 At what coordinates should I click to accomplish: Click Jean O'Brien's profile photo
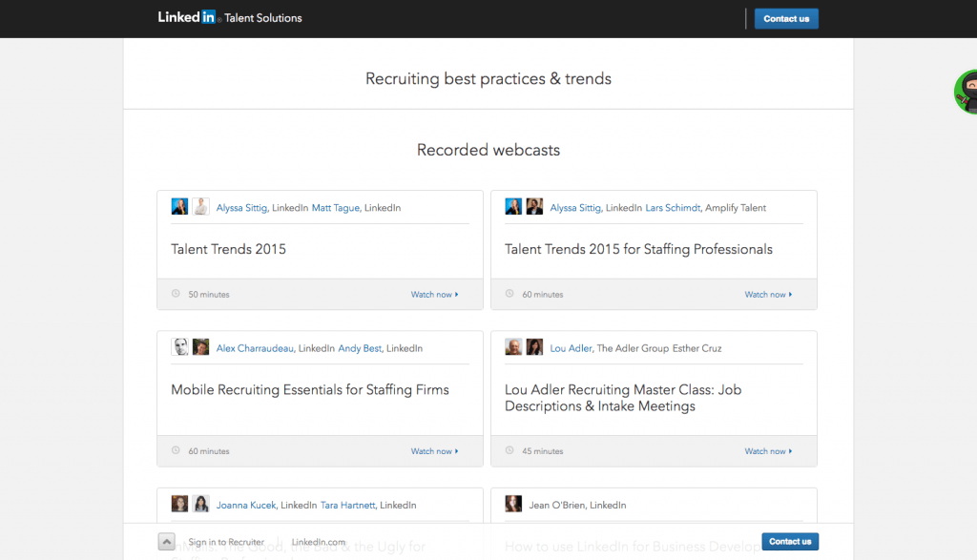pos(513,504)
